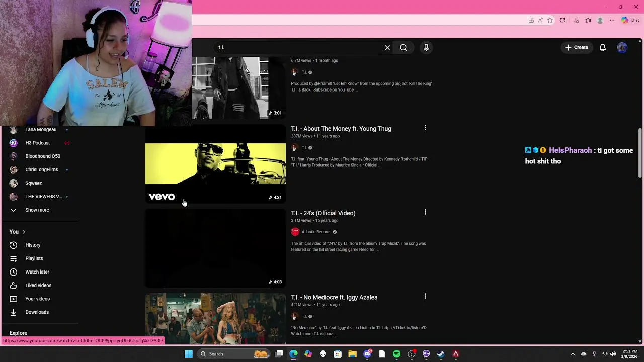Open Task View on taskbar
This screenshot has height=362, width=644.
[x=279, y=354]
